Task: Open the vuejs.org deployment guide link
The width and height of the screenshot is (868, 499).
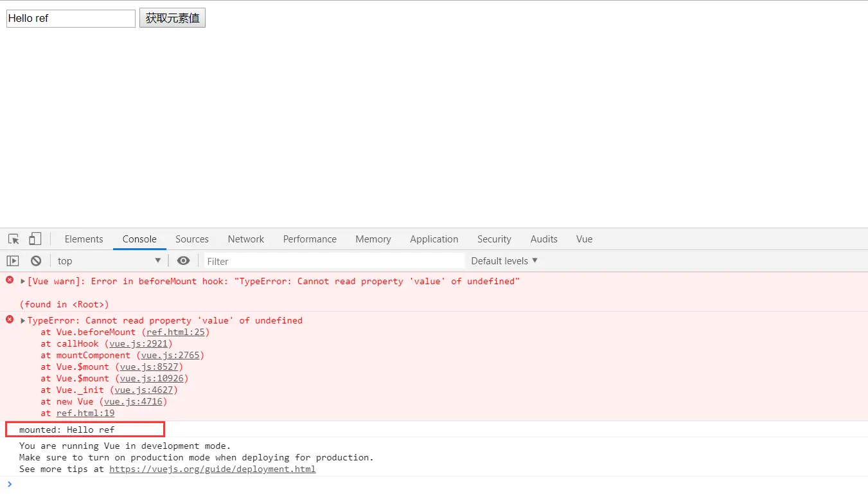Action: [212, 469]
